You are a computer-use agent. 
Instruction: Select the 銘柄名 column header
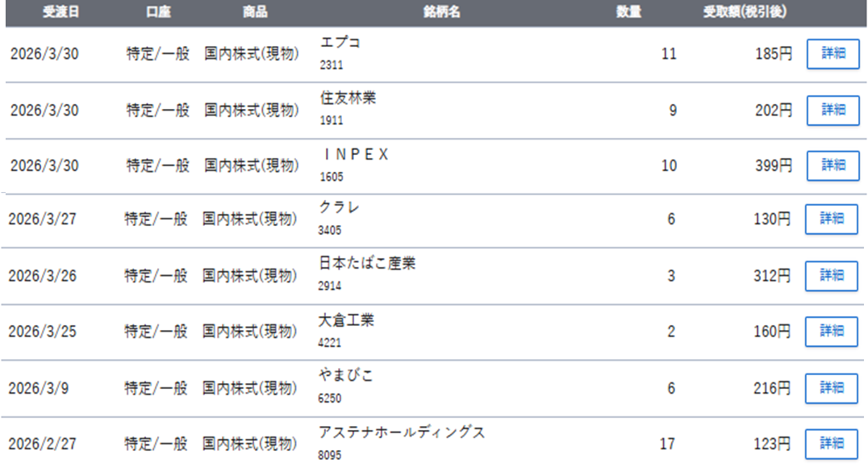[441, 12]
